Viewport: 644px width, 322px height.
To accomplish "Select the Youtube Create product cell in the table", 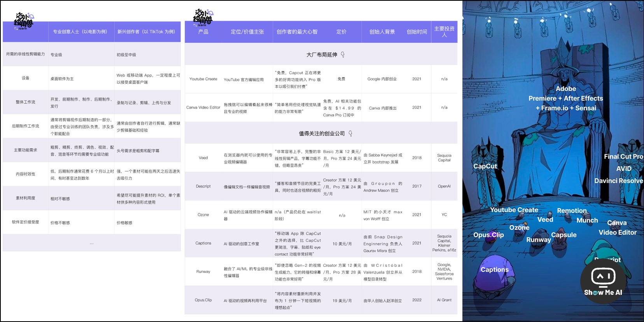I will [x=203, y=79].
